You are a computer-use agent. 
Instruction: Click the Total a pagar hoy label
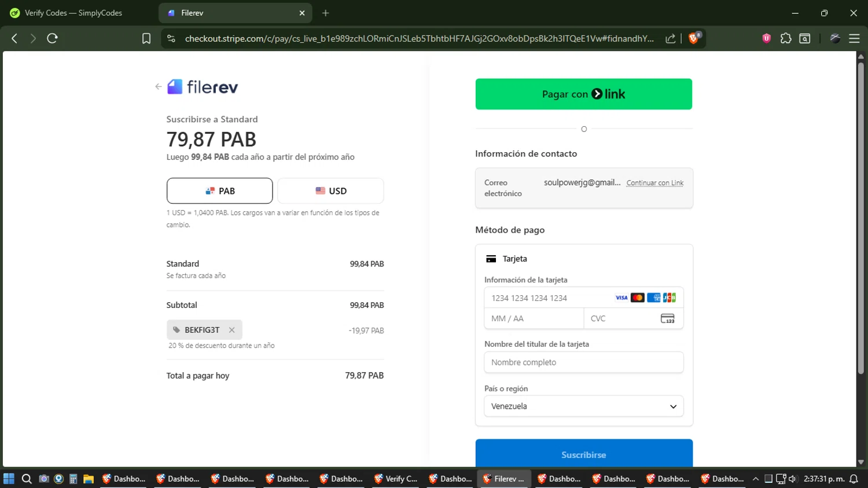(198, 376)
